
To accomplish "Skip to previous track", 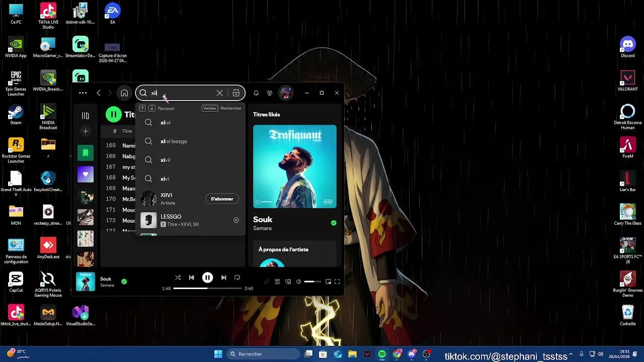I will click(x=192, y=278).
